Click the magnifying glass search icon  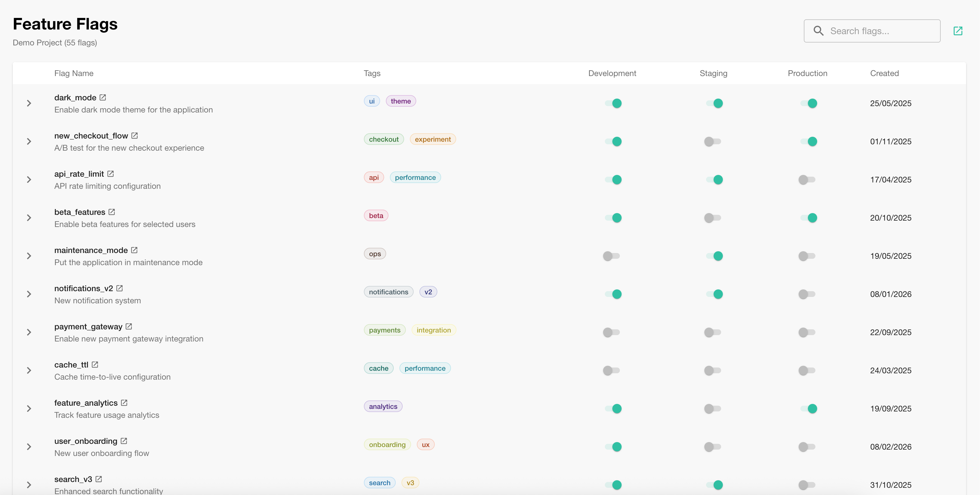819,31
